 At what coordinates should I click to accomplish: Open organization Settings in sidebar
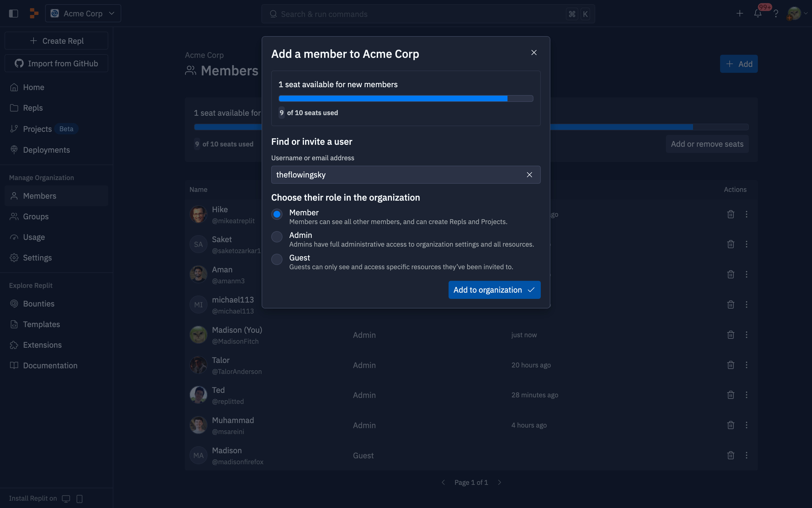(x=56, y=258)
